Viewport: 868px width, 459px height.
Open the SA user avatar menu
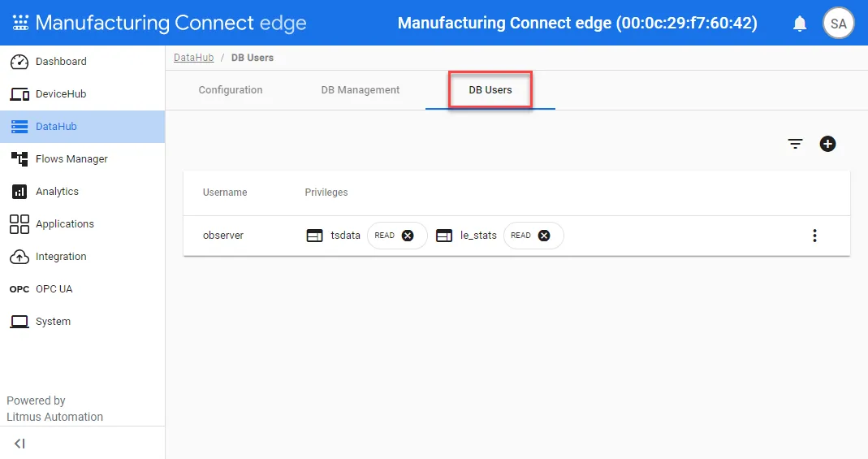[838, 24]
